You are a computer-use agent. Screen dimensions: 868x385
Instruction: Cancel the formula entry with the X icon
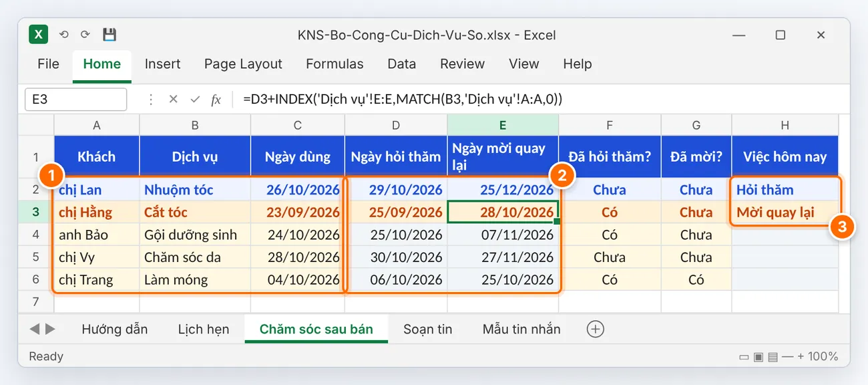pos(174,100)
